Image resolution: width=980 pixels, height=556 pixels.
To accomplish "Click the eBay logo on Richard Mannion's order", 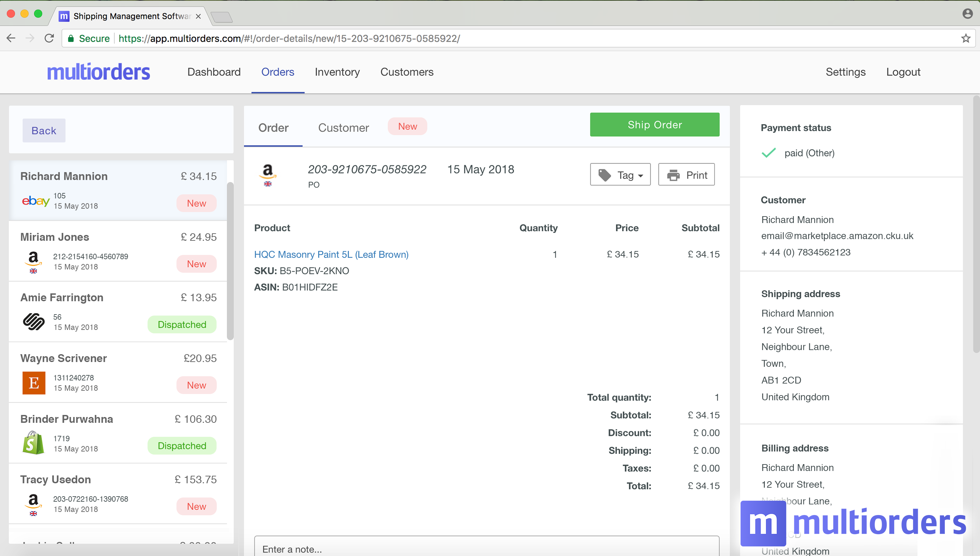I will tap(36, 201).
